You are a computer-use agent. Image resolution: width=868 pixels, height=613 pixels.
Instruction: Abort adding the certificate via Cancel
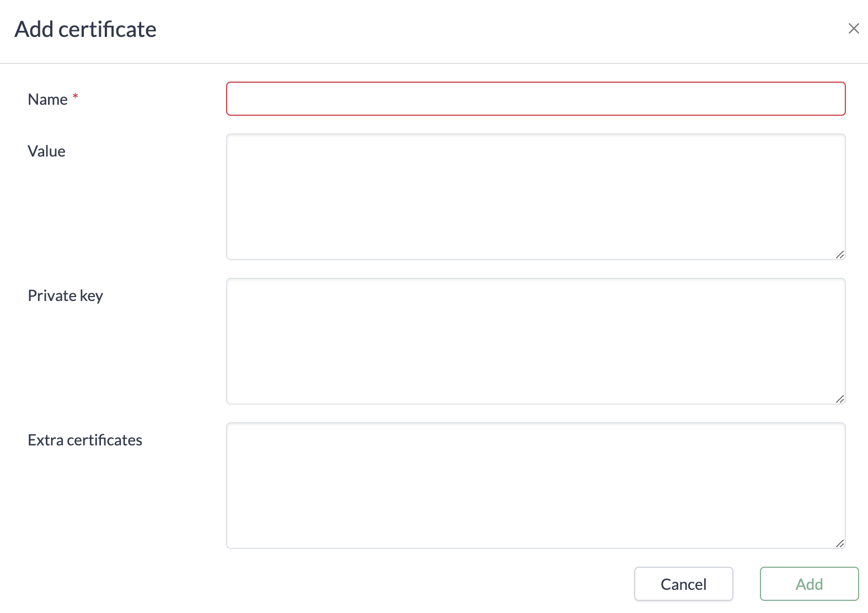point(683,584)
